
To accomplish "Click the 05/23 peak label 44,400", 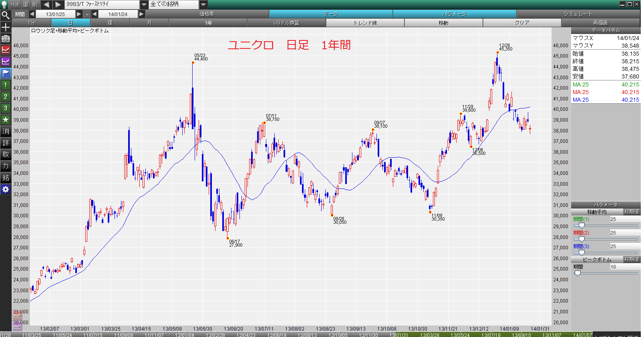I will (201, 57).
